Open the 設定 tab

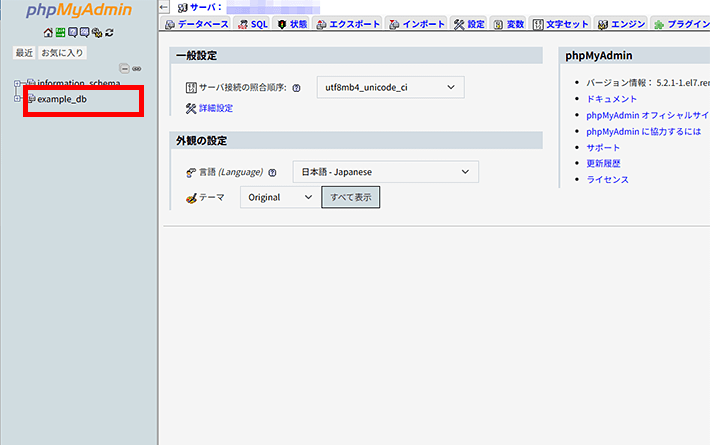(x=469, y=24)
